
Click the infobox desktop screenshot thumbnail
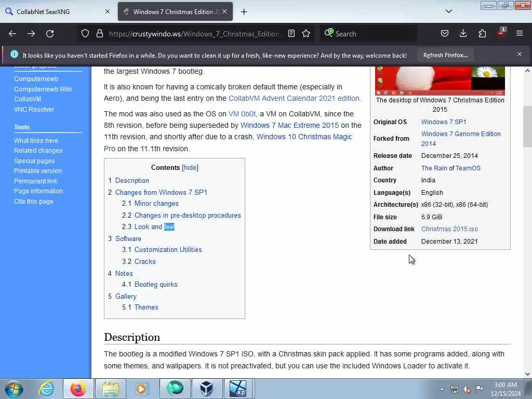click(440, 81)
